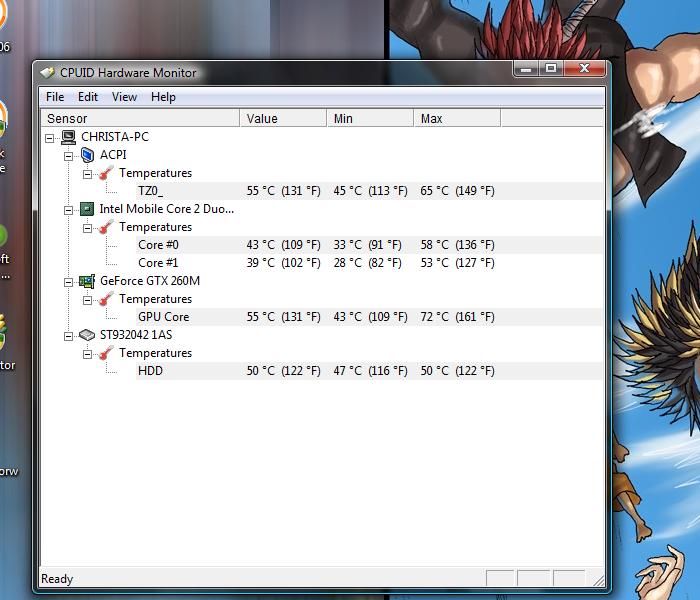
Task: Click the GPU Core max value 72 °C (161 °F)
Action: pos(458,317)
